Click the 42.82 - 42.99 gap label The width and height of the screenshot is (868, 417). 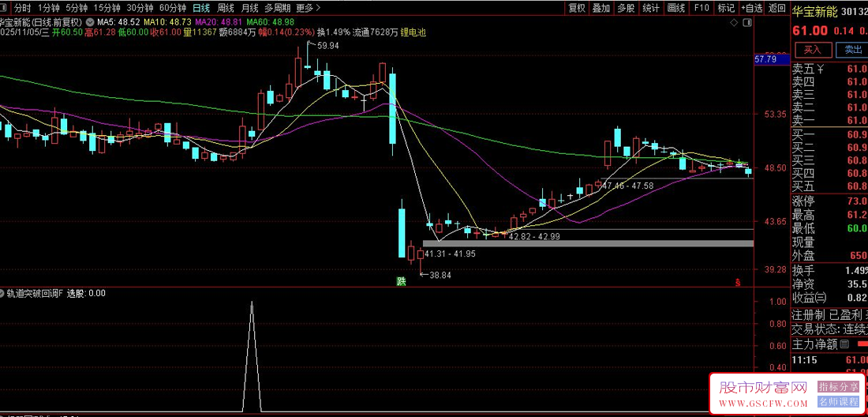(533, 236)
